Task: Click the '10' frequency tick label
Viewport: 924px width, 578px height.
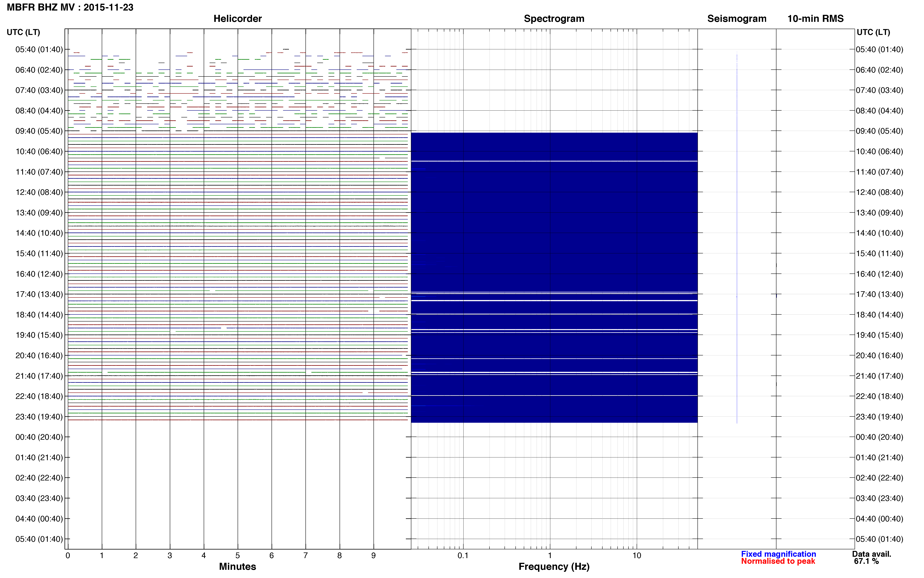Action: pyautogui.click(x=637, y=555)
